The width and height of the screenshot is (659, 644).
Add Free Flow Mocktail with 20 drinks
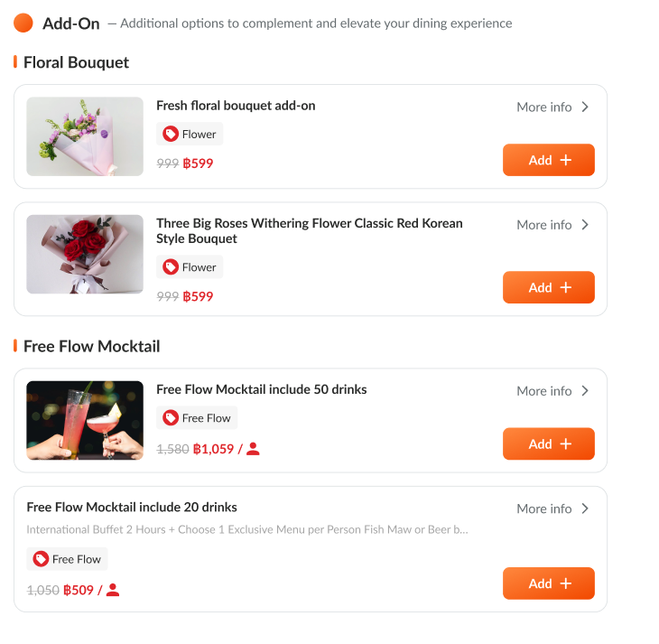point(548,583)
